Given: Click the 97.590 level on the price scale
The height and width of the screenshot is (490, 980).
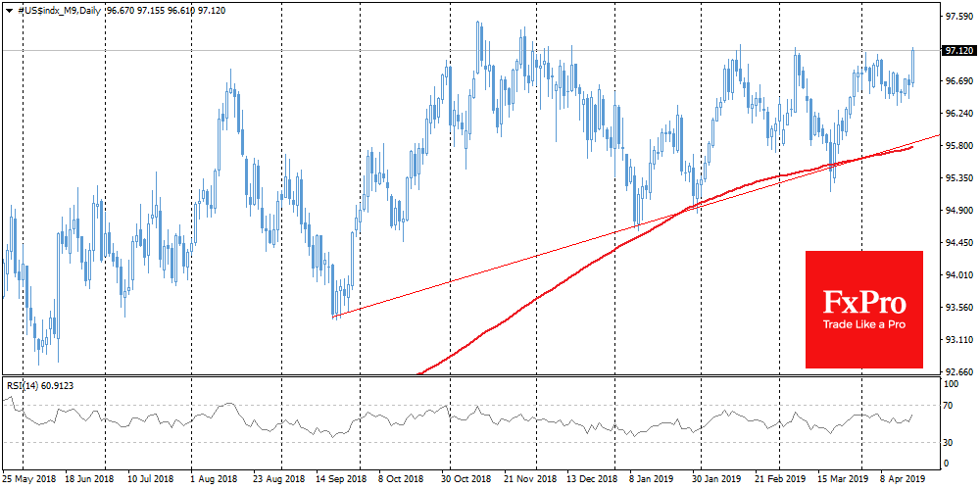Looking at the screenshot, I should (x=957, y=18).
